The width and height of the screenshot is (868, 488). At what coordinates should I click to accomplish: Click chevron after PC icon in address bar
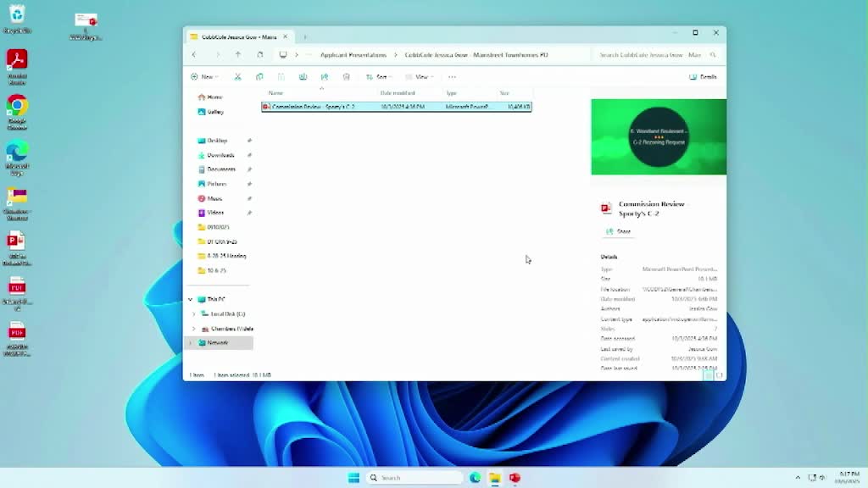pyautogui.click(x=297, y=55)
